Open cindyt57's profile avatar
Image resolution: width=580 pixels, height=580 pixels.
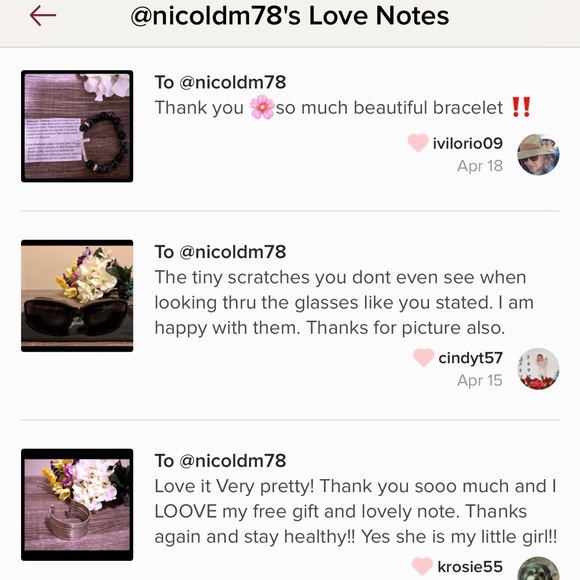tap(538, 369)
